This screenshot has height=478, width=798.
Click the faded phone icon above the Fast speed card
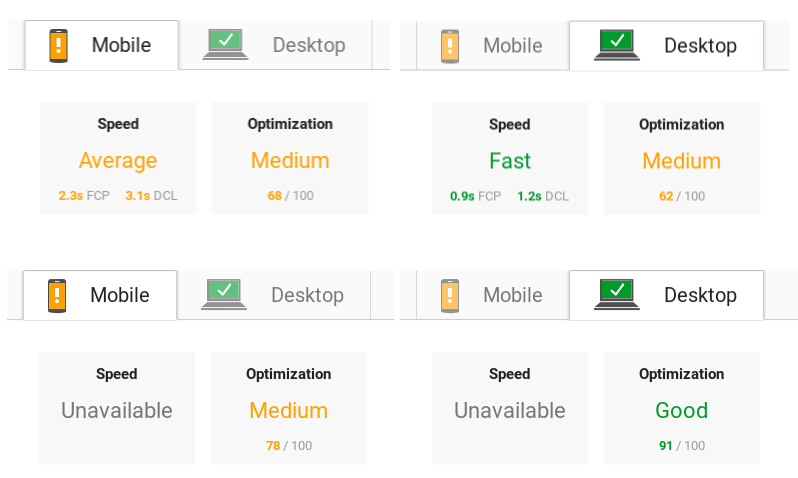click(x=450, y=46)
